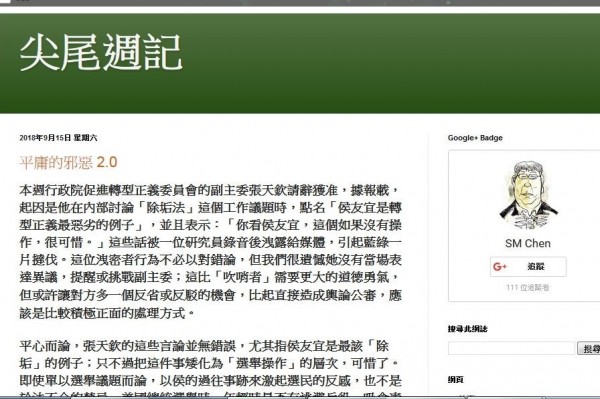This screenshot has height=399, width=600.
Task: Click paragraph text starting 平心而論，張天欽
Action: pos(210,369)
